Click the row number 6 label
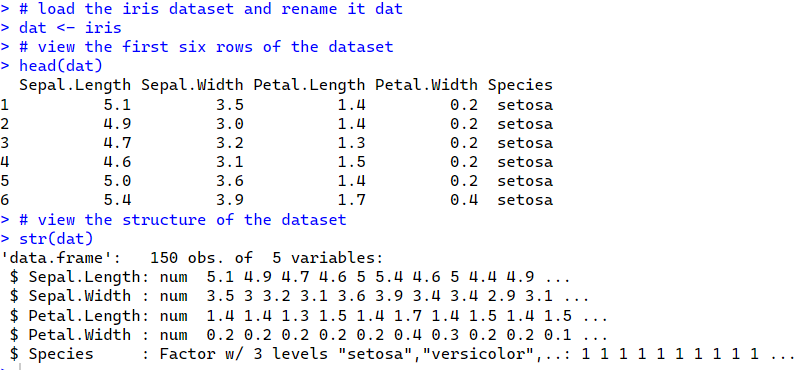Screen dimensions: 799x370 coord(5,200)
